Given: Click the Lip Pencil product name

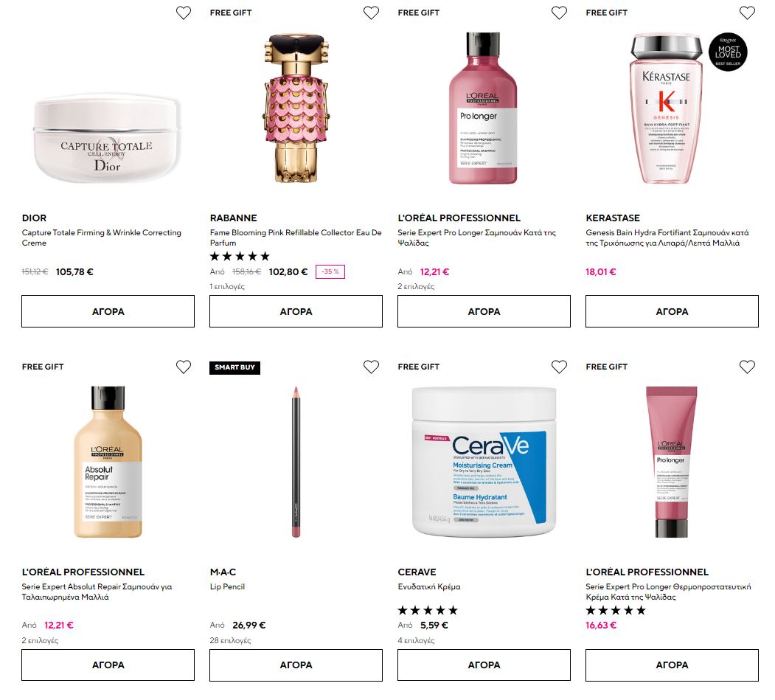Looking at the screenshot, I should [227, 587].
